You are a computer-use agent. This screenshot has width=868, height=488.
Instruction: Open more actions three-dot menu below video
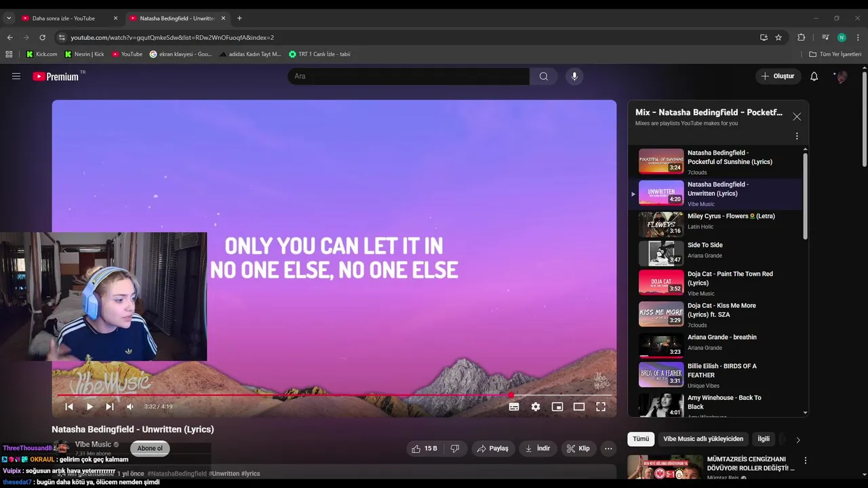click(x=608, y=449)
